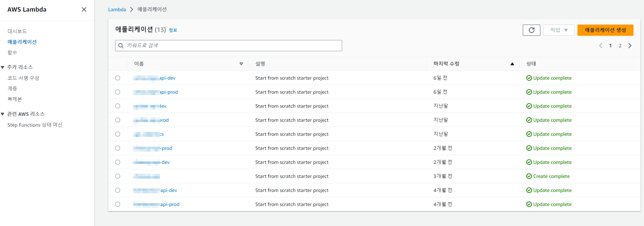The width and height of the screenshot is (644, 226).
Task: Open the application with the fully blurred name
Action: (146, 176)
